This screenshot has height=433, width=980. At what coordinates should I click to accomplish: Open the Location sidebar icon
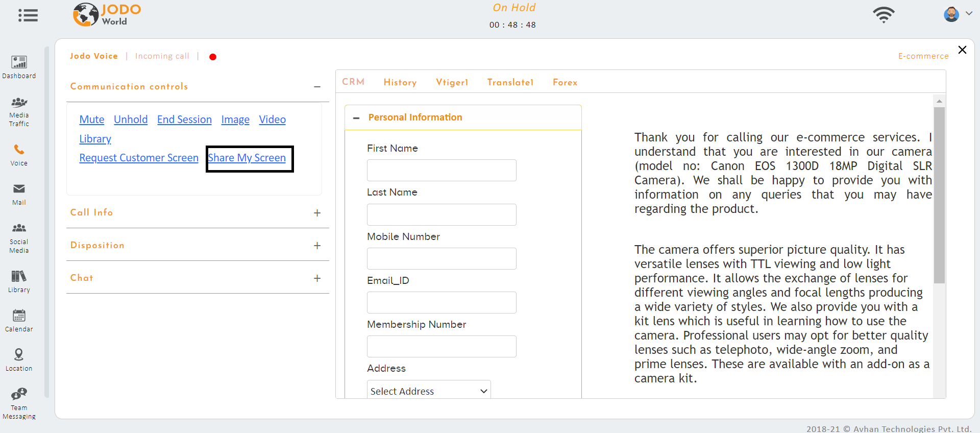19,360
